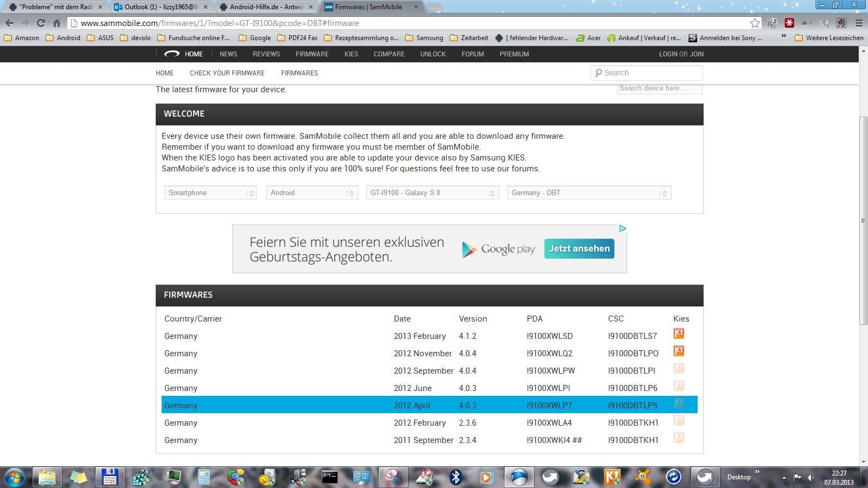The width and height of the screenshot is (868, 488).
Task: Click the SamMobile logo in the navigation bar
Action: [172, 54]
